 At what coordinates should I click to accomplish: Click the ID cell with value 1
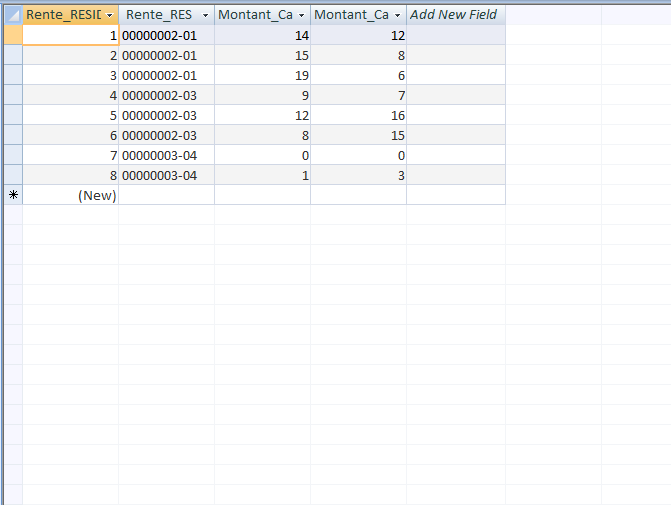click(x=70, y=35)
